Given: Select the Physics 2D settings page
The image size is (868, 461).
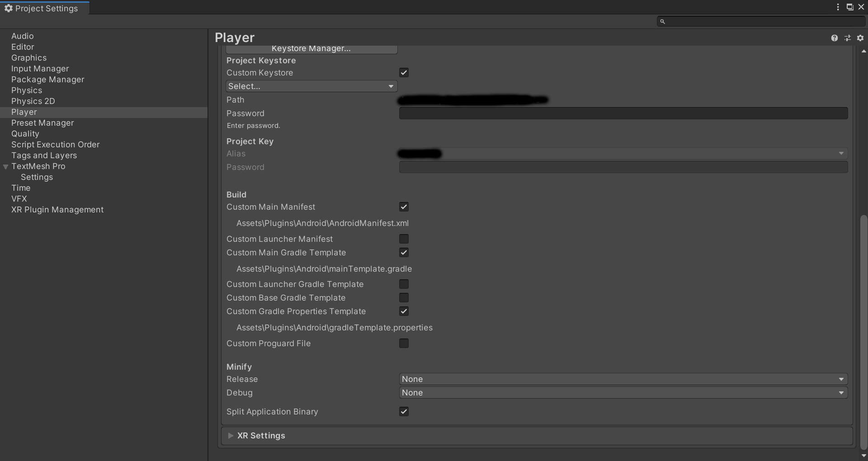Looking at the screenshot, I should point(33,101).
